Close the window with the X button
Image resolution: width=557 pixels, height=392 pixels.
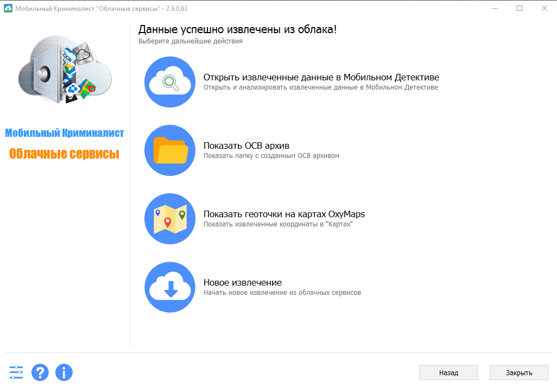[x=544, y=8]
